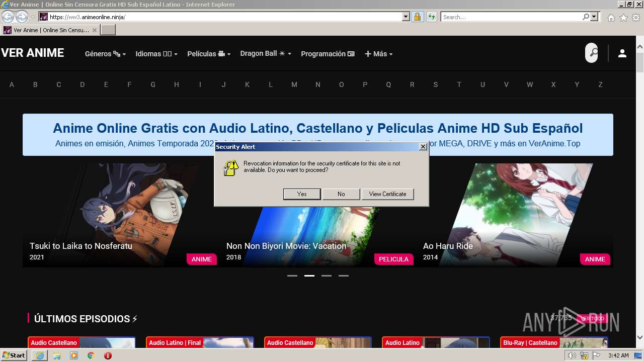Open Opera taskbar icon

tap(108, 355)
